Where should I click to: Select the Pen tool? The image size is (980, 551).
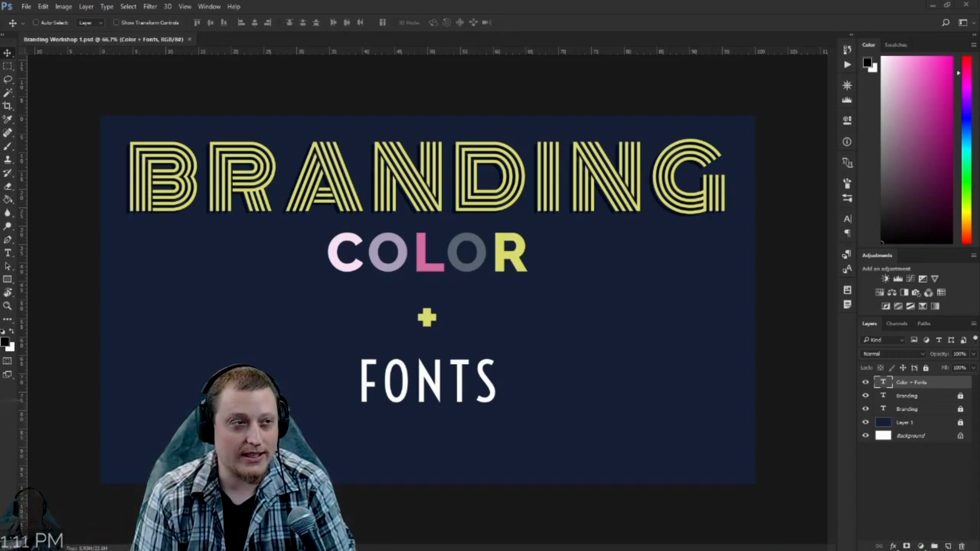[x=7, y=240]
